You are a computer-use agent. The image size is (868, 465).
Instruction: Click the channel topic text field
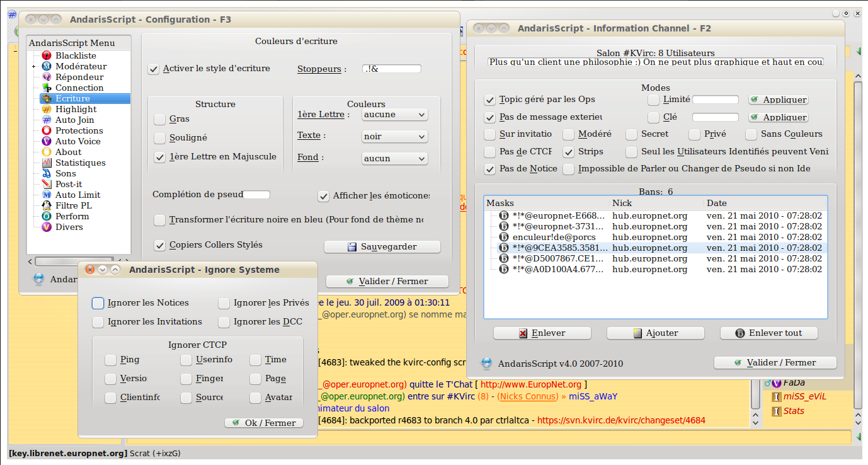pyautogui.click(x=655, y=62)
